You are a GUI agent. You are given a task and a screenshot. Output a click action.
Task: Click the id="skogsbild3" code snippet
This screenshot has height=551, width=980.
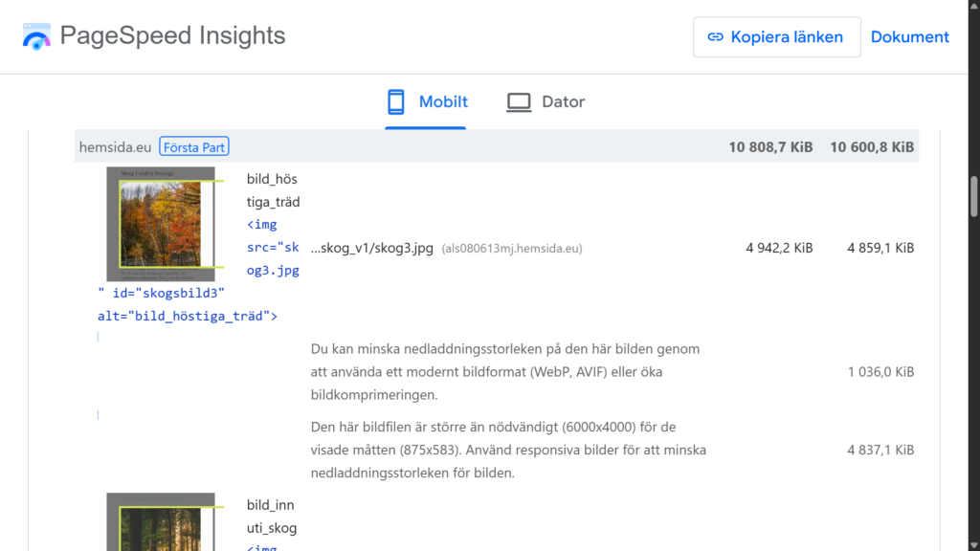[164, 293]
